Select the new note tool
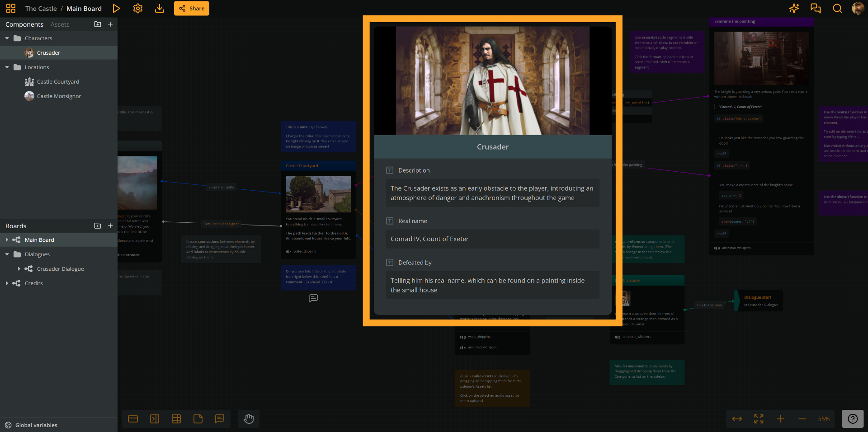This screenshot has width=868, height=432. tap(198, 419)
